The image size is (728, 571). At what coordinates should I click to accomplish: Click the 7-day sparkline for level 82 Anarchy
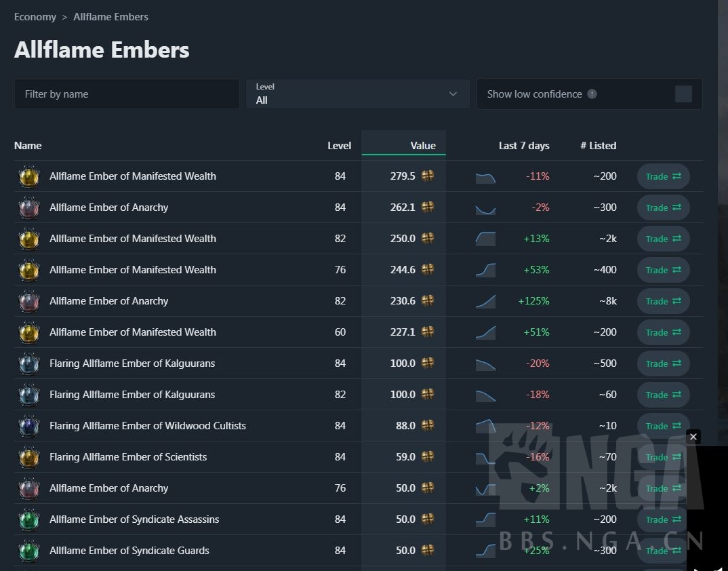click(485, 301)
